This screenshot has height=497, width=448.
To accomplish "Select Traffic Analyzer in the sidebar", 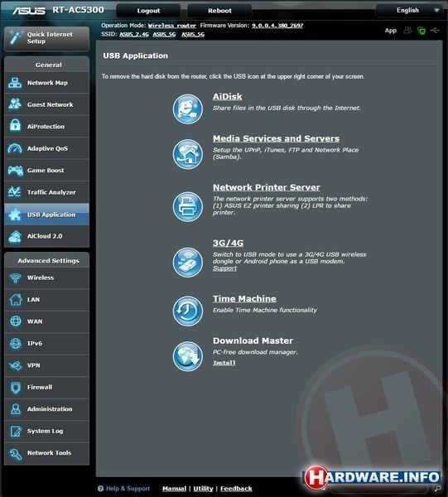I will [47, 192].
